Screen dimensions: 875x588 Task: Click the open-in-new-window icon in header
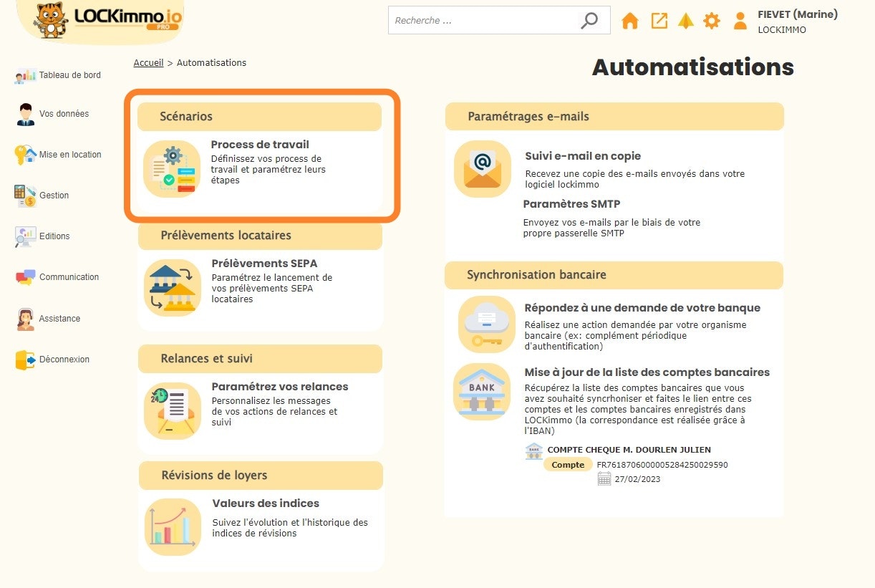point(659,21)
